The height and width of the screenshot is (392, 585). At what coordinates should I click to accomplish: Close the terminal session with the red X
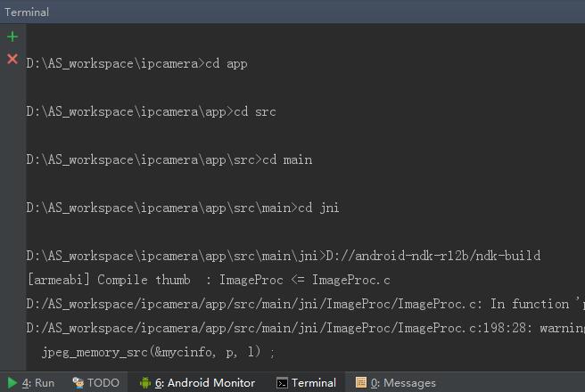point(12,59)
